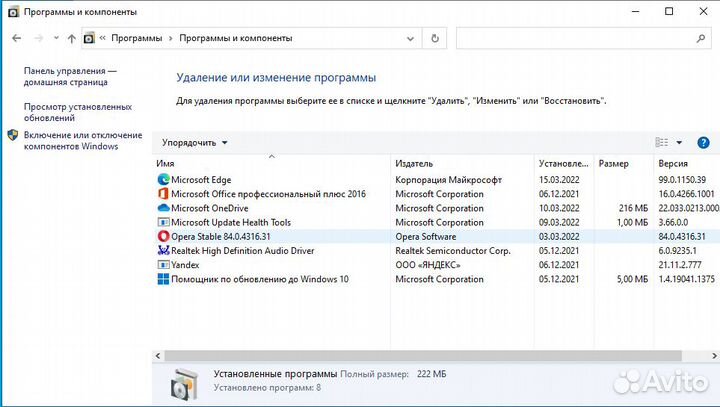Click the search magnifier icon

(700, 39)
